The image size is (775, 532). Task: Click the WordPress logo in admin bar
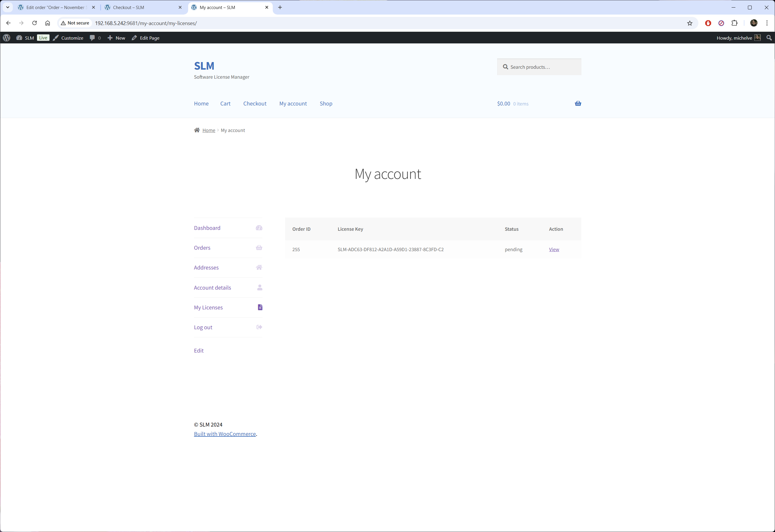click(x=7, y=38)
